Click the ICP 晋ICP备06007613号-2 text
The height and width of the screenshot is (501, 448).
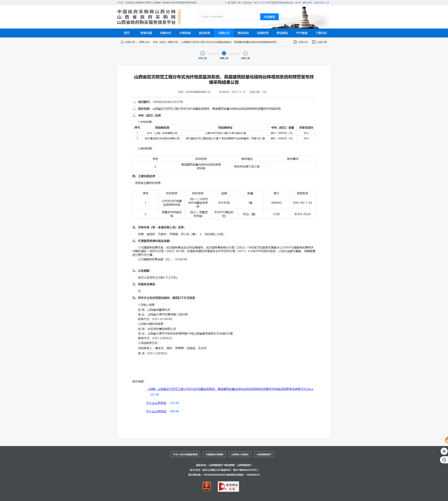245,470
